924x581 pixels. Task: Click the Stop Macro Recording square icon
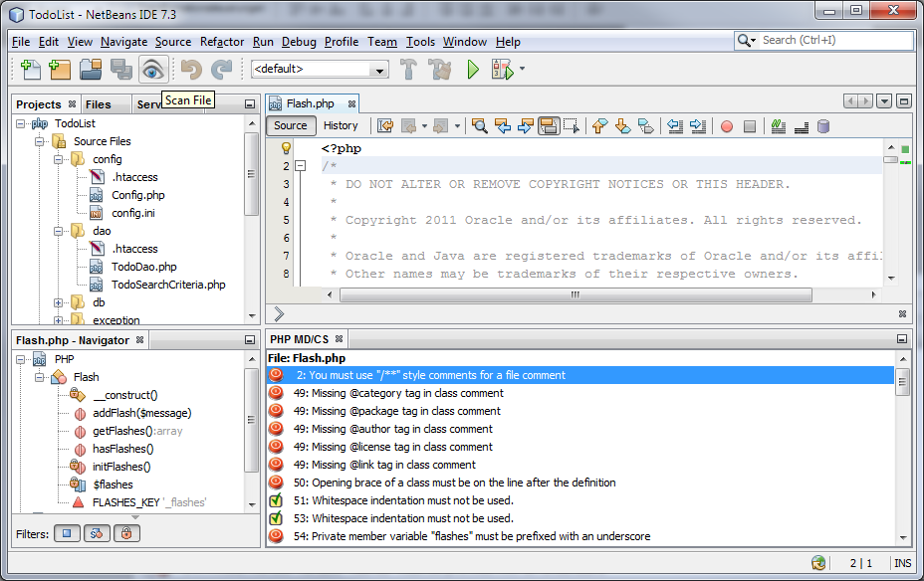[750, 126]
